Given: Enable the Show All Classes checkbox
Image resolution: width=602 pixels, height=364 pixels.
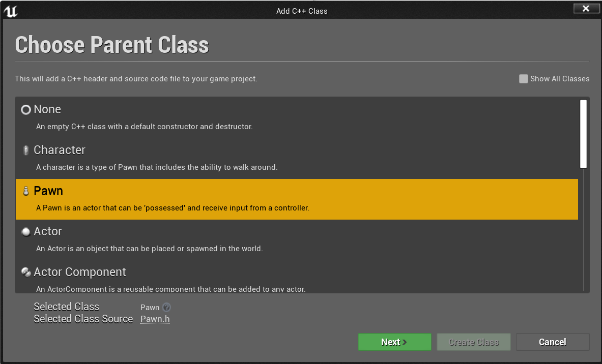Looking at the screenshot, I should coord(523,79).
